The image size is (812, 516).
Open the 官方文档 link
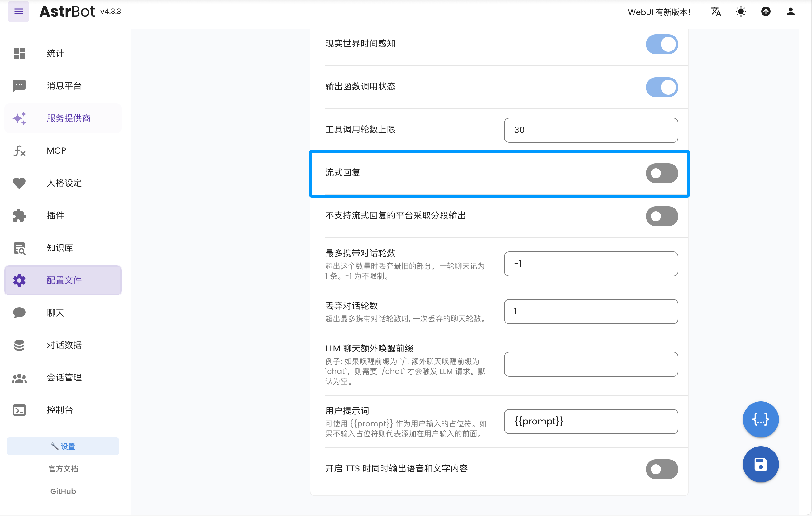tap(63, 468)
